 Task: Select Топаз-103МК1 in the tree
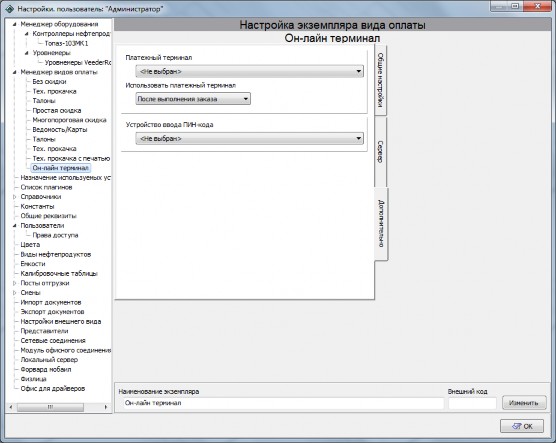tap(66, 43)
